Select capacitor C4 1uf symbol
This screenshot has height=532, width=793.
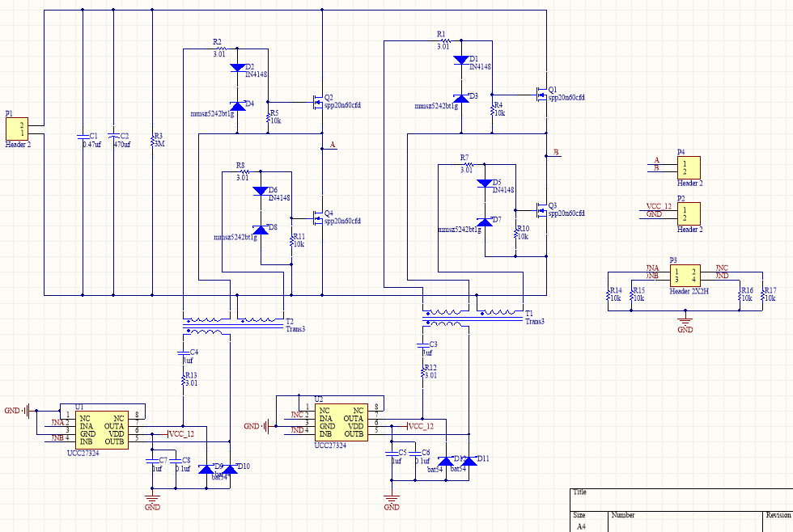point(183,353)
